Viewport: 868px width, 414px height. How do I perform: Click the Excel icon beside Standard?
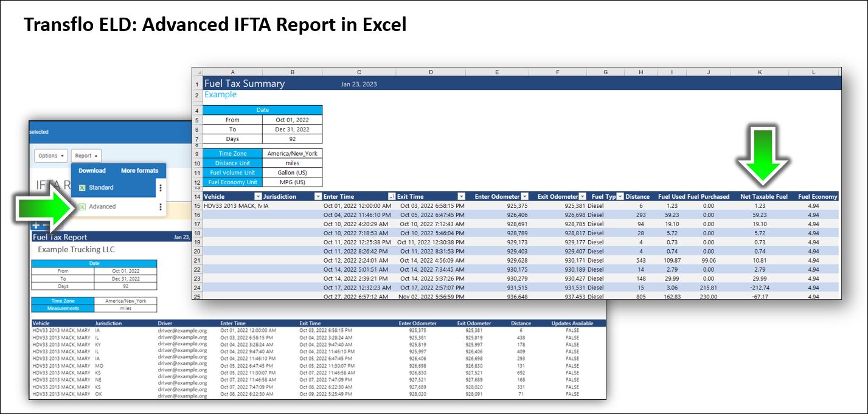click(x=82, y=188)
